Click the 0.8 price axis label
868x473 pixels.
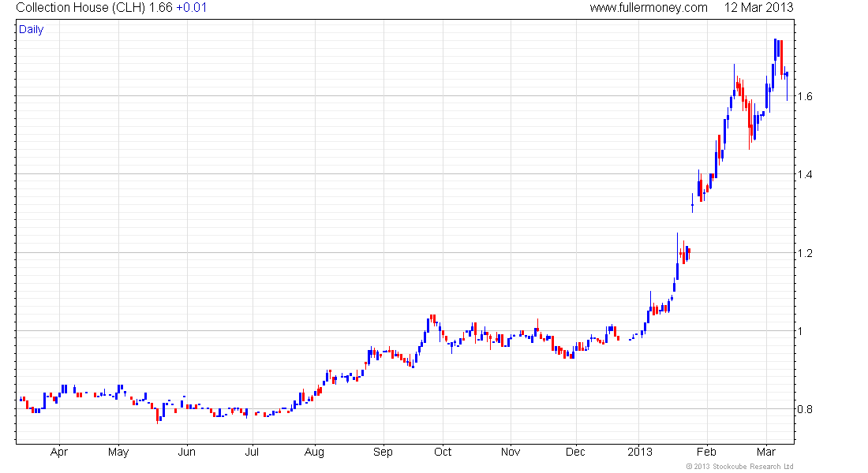click(805, 409)
